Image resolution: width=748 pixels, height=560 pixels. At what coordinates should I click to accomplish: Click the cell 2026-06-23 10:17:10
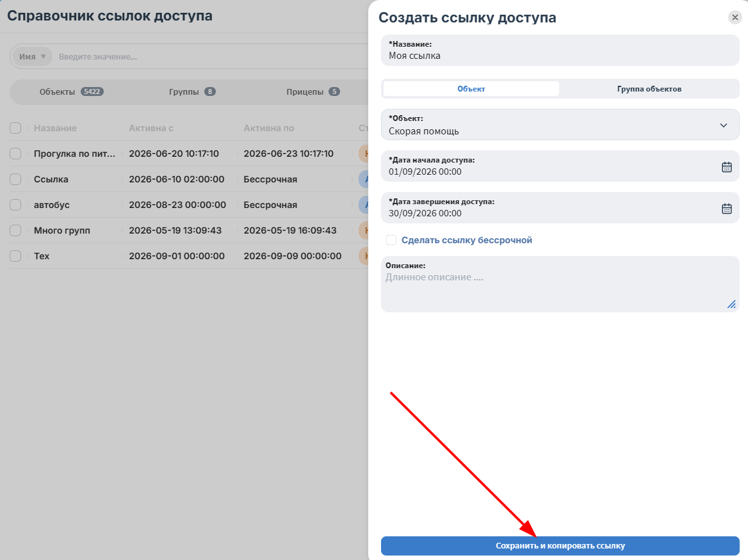pyautogui.click(x=289, y=154)
